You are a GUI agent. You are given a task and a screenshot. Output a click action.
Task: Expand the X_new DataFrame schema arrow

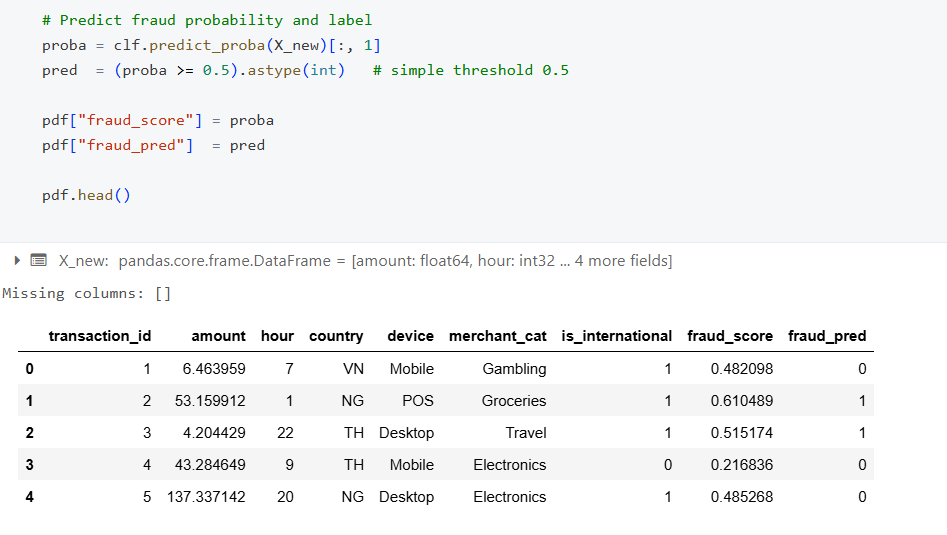pyautogui.click(x=17, y=261)
